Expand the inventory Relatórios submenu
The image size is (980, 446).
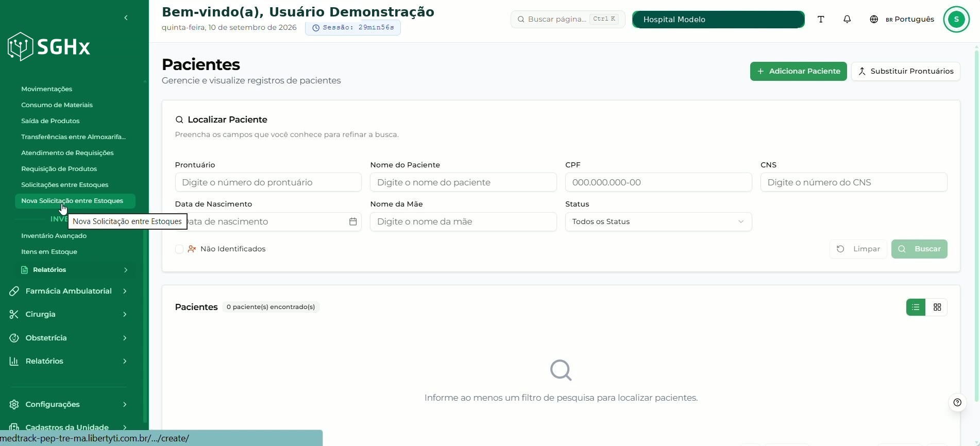coord(126,270)
